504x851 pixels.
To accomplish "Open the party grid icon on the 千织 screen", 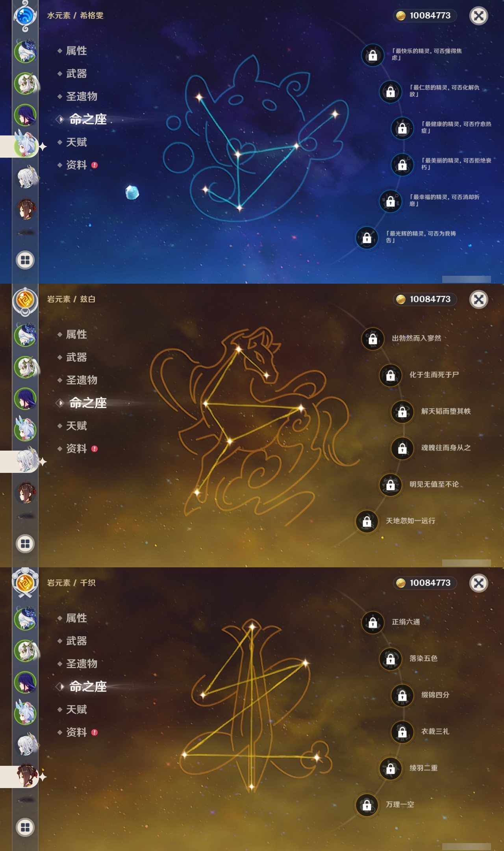I will coord(25,827).
